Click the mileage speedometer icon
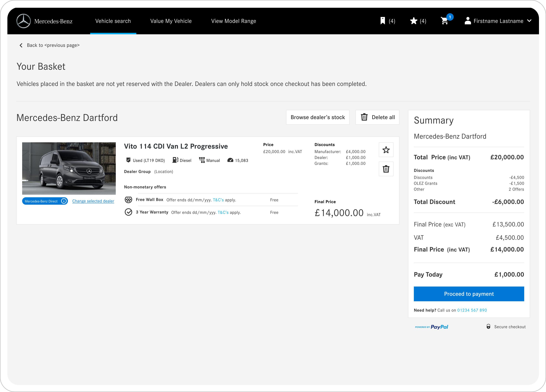This screenshot has width=546, height=392. [x=230, y=160]
